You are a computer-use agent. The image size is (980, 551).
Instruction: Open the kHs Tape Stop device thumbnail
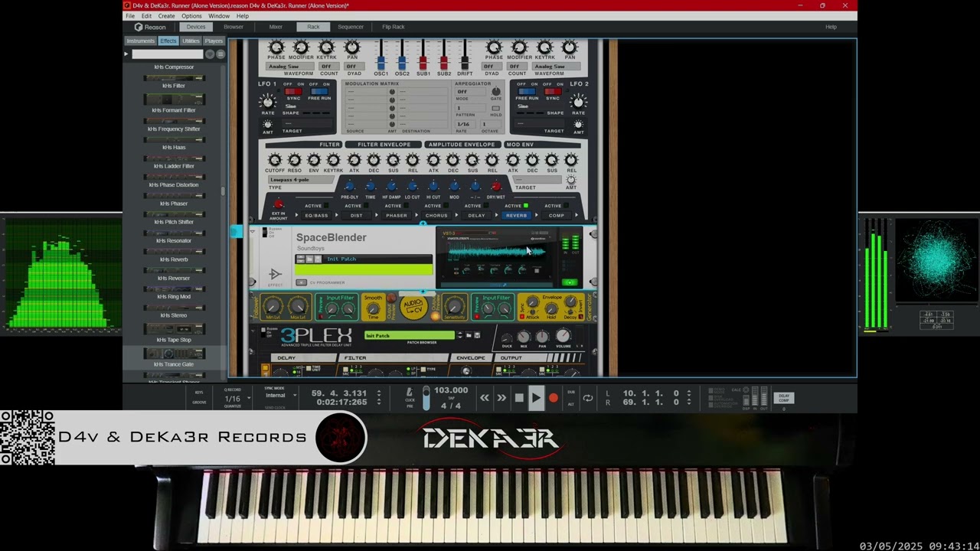174,330
